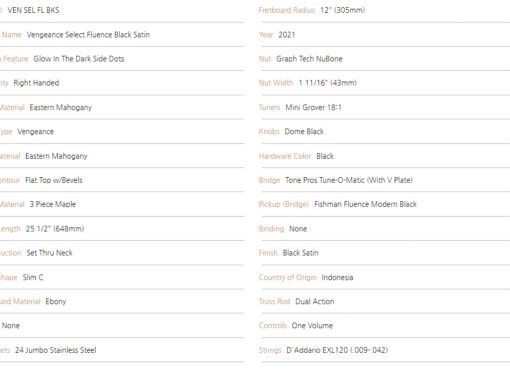Select the Graph Tech NuBone nut value
This screenshot has height=382, width=510.
click(x=309, y=59)
